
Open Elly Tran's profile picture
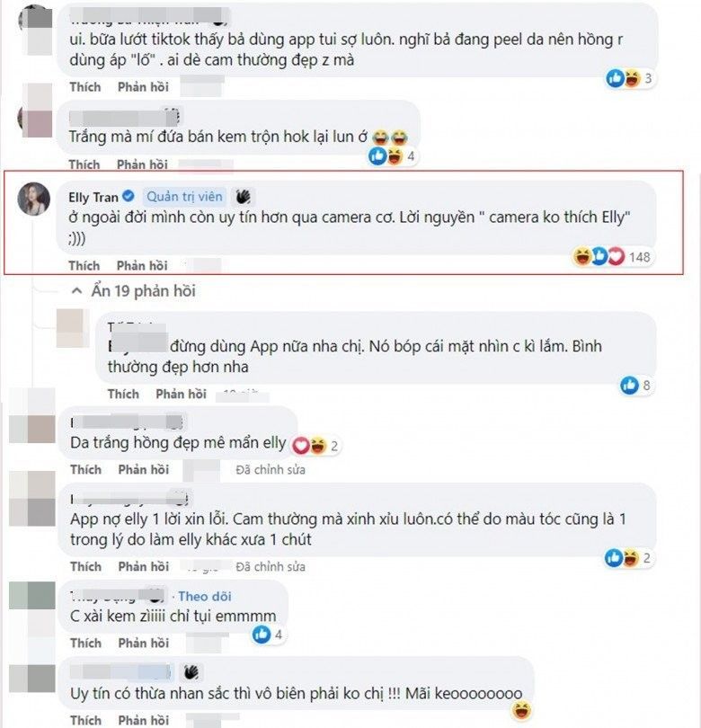(x=34, y=200)
